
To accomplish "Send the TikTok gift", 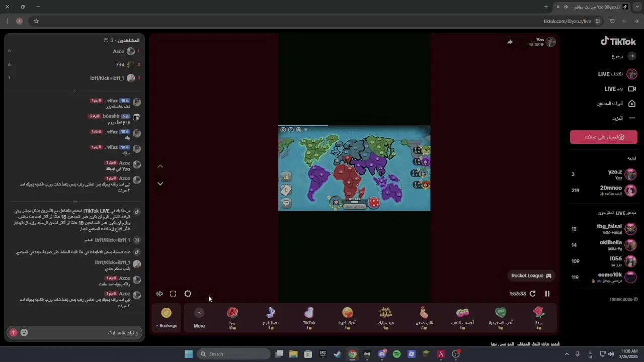I will click(x=309, y=318).
